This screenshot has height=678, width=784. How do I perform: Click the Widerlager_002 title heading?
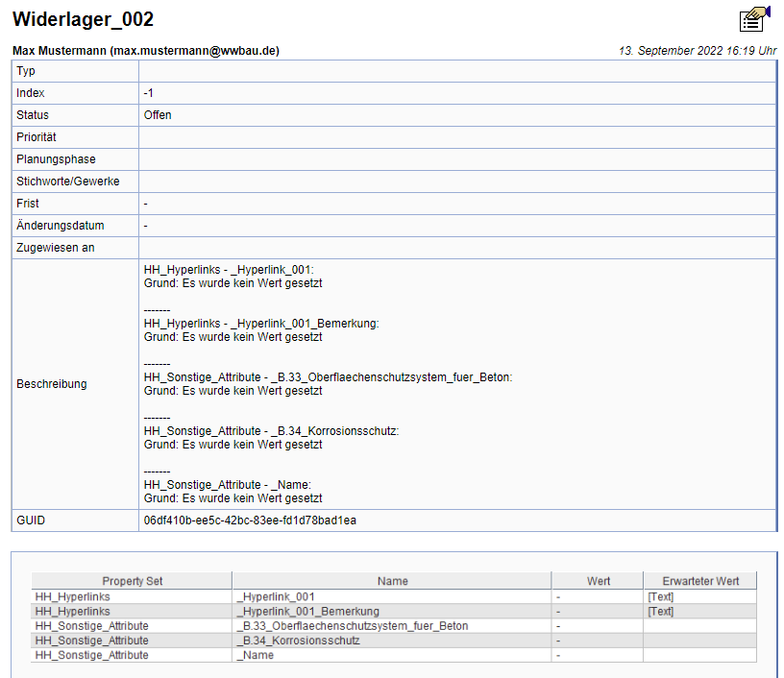83,20
